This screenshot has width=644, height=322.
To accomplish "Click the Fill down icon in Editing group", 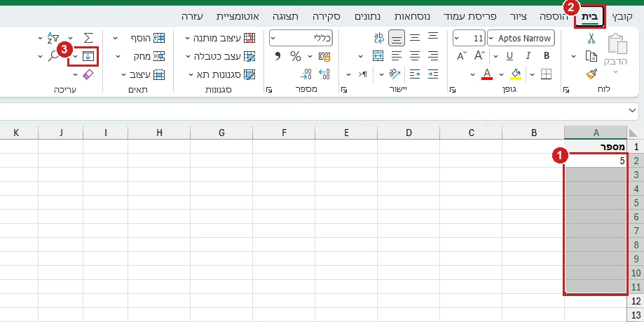I will point(88,56).
